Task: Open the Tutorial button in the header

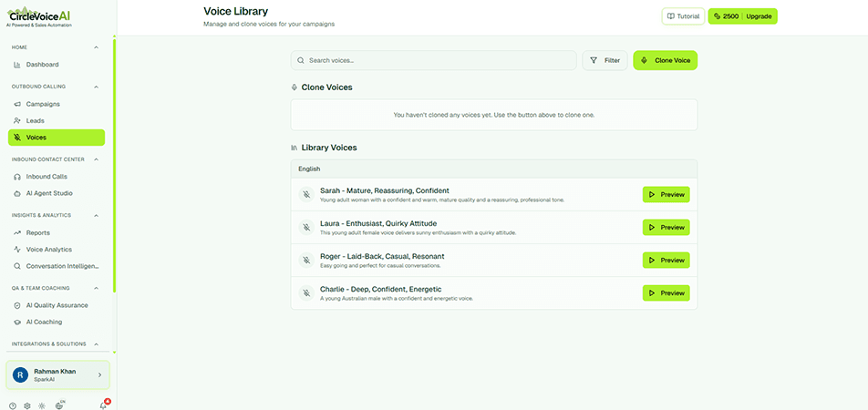Action: click(x=683, y=16)
